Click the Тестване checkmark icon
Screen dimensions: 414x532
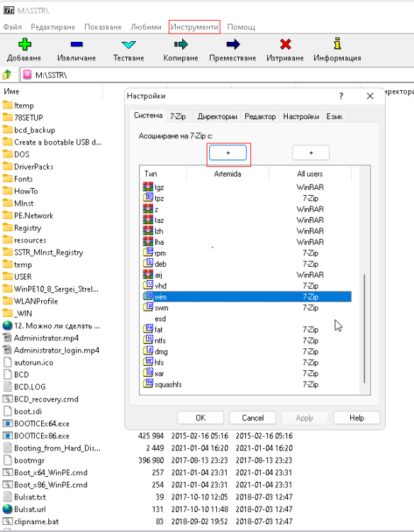(128, 45)
